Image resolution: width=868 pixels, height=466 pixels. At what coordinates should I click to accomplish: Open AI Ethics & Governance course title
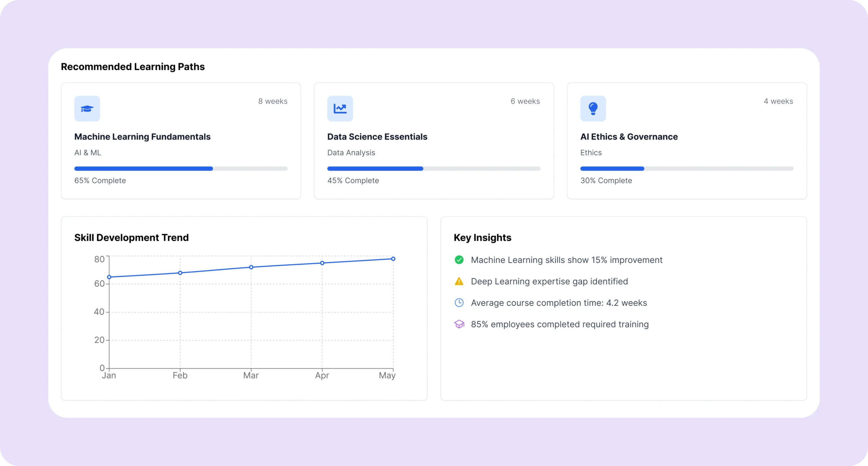tap(629, 137)
